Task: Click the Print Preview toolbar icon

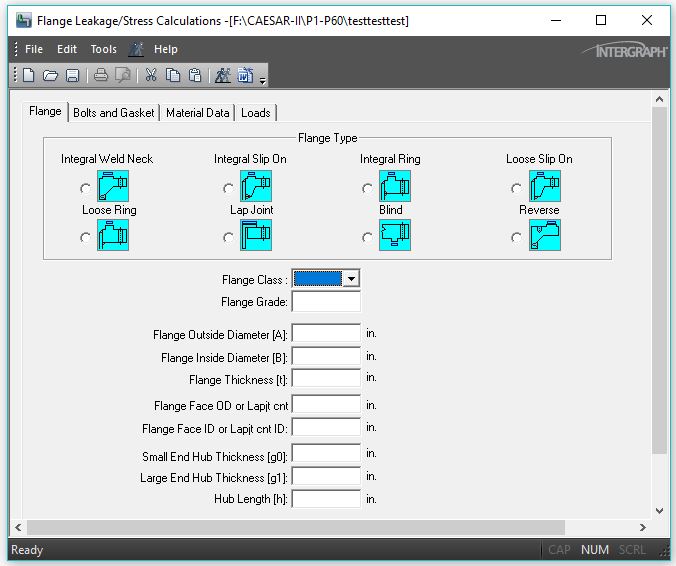Action: tap(122, 75)
